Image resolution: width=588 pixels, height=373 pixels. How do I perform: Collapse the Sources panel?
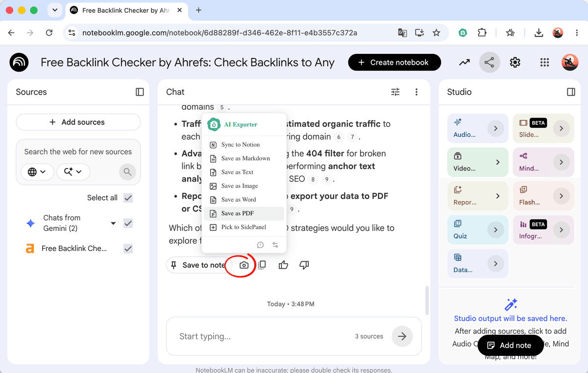[x=140, y=92]
